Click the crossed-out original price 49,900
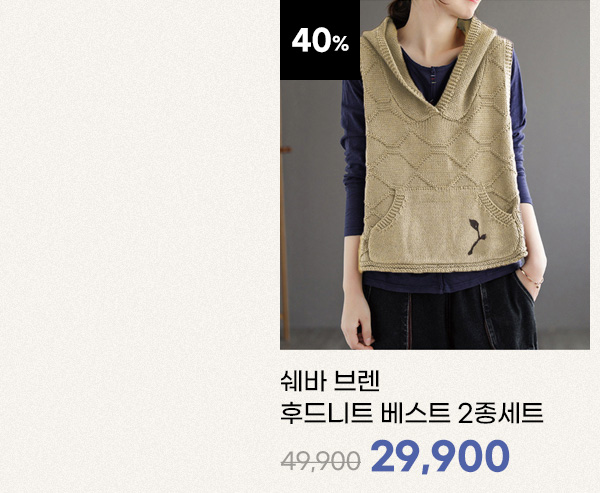The image size is (600, 493). pos(320,460)
